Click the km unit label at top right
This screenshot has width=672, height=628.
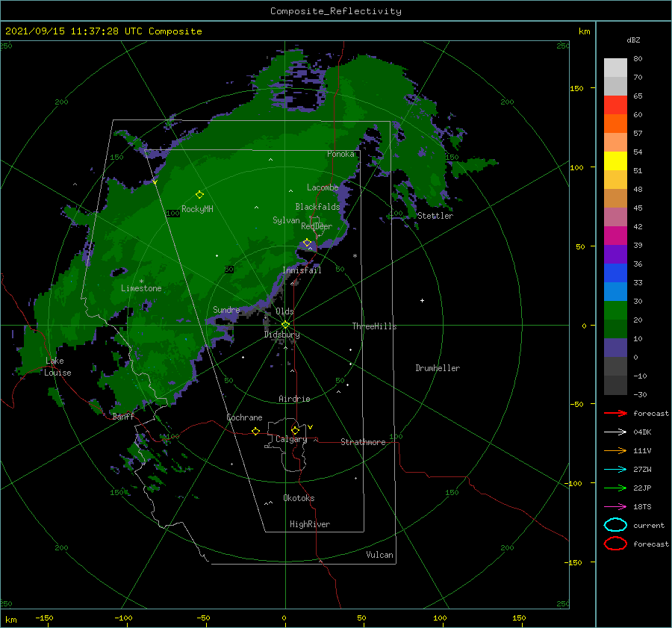[x=584, y=31]
